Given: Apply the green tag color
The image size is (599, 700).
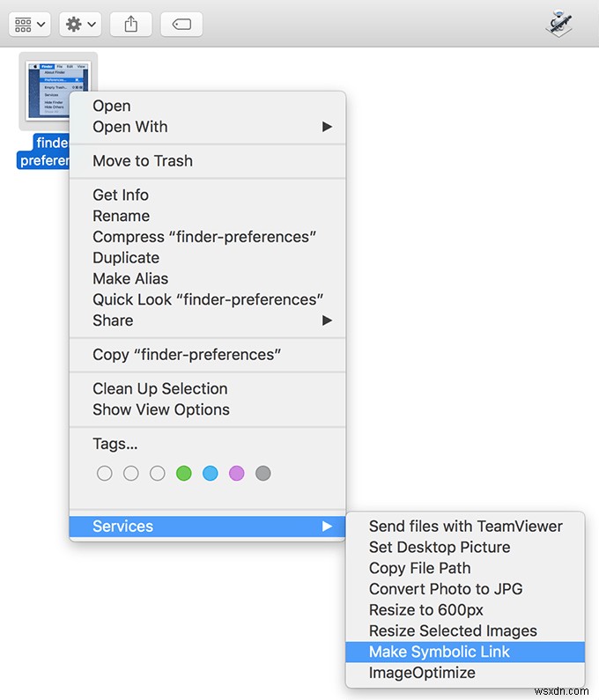Looking at the screenshot, I should click(x=184, y=473).
